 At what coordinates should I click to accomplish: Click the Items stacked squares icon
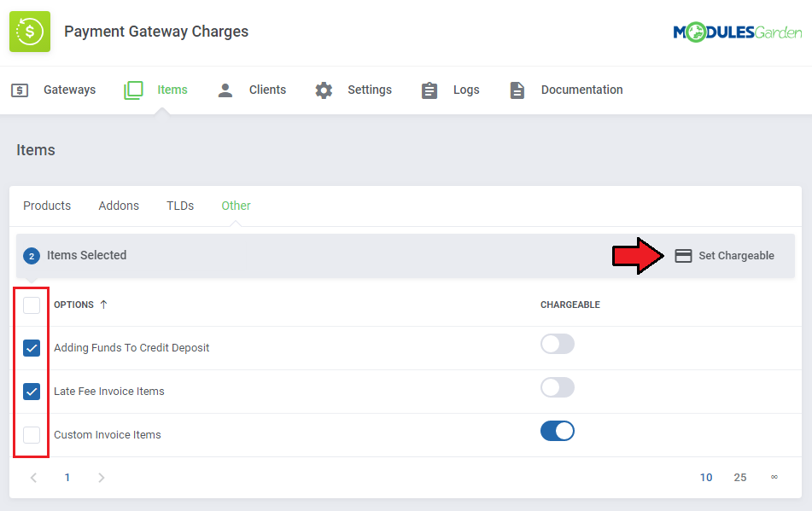[x=133, y=90]
